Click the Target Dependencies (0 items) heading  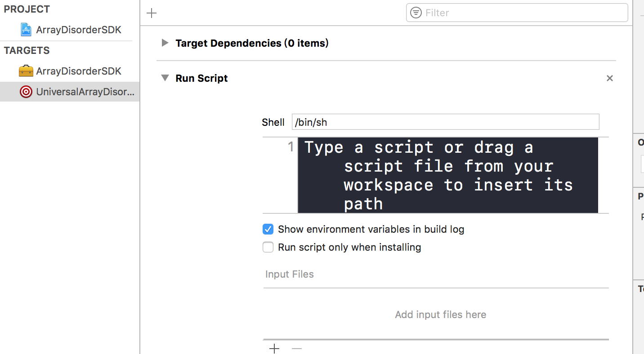[x=252, y=43]
